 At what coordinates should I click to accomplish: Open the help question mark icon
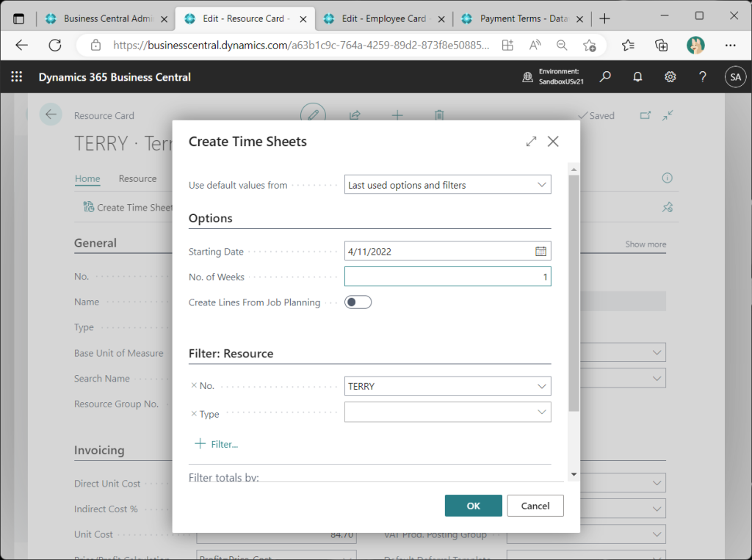tap(703, 77)
